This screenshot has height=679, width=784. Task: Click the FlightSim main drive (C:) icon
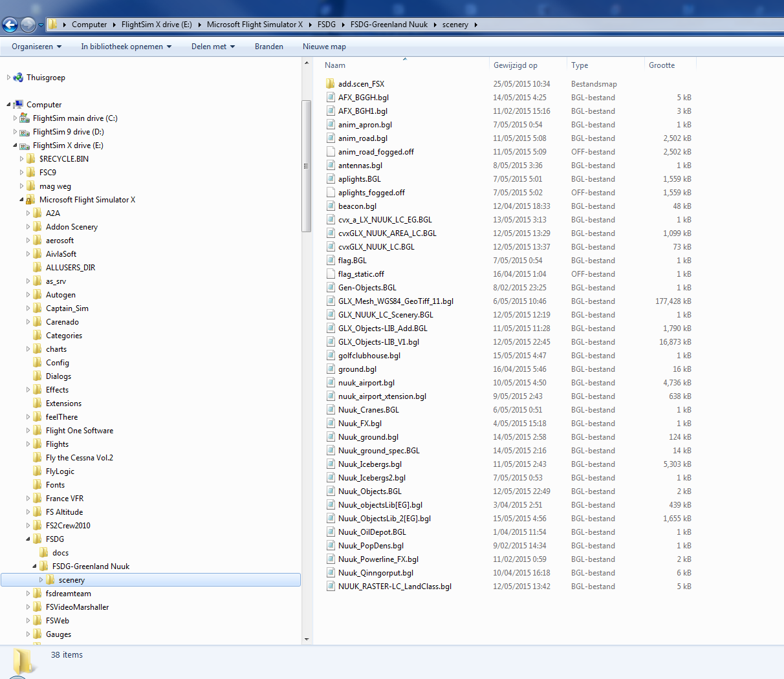(25, 118)
